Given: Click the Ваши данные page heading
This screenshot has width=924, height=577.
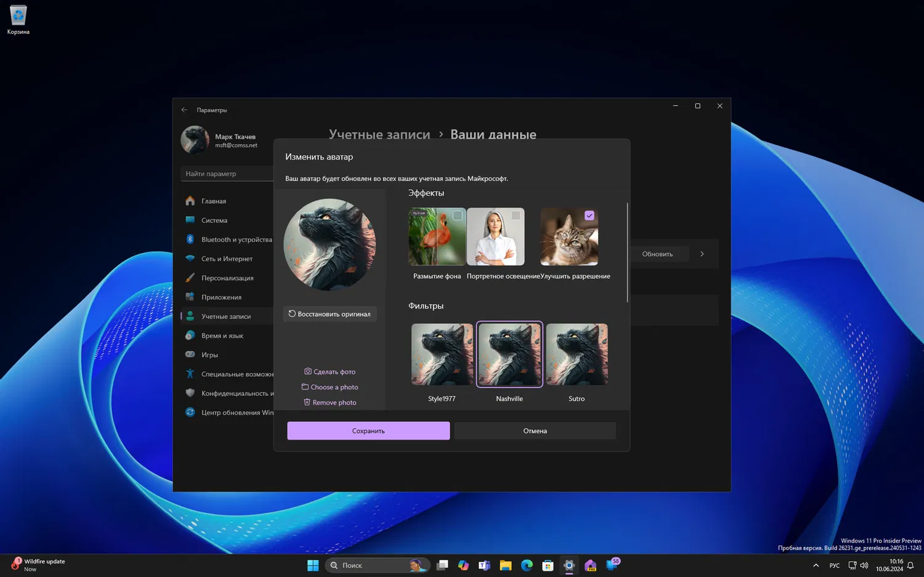Looking at the screenshot, I should tap(493, 134).
